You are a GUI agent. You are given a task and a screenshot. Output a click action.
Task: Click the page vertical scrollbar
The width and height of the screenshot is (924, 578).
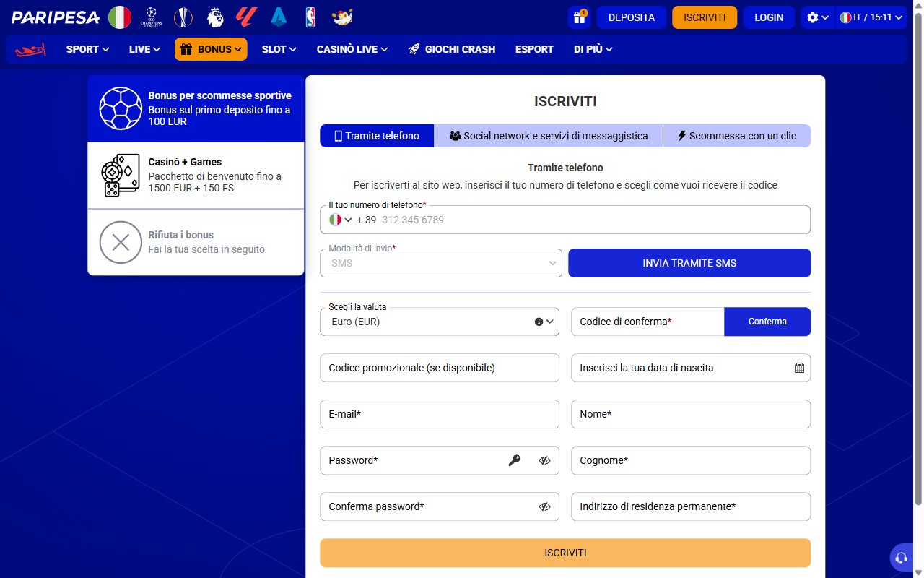click(918, 260)
